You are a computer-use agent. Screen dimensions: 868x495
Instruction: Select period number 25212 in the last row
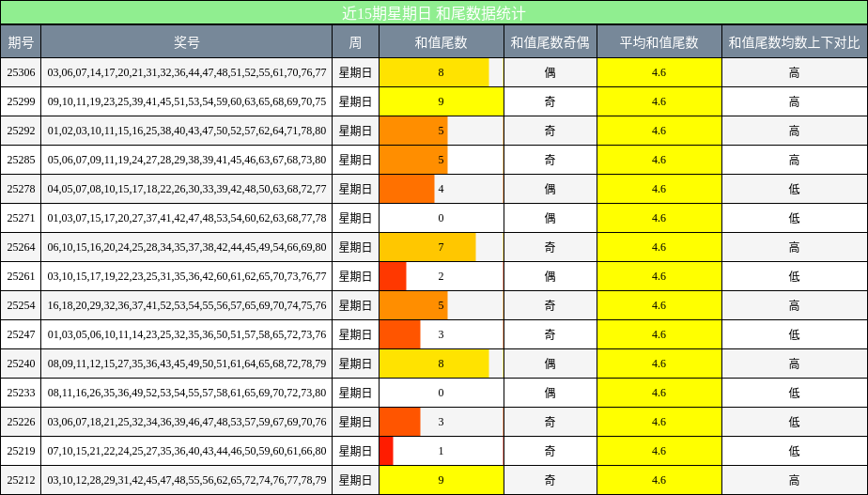coord(21,480)
